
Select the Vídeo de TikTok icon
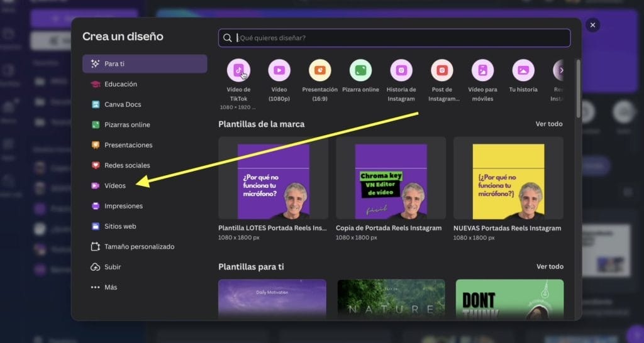[238, 70]
